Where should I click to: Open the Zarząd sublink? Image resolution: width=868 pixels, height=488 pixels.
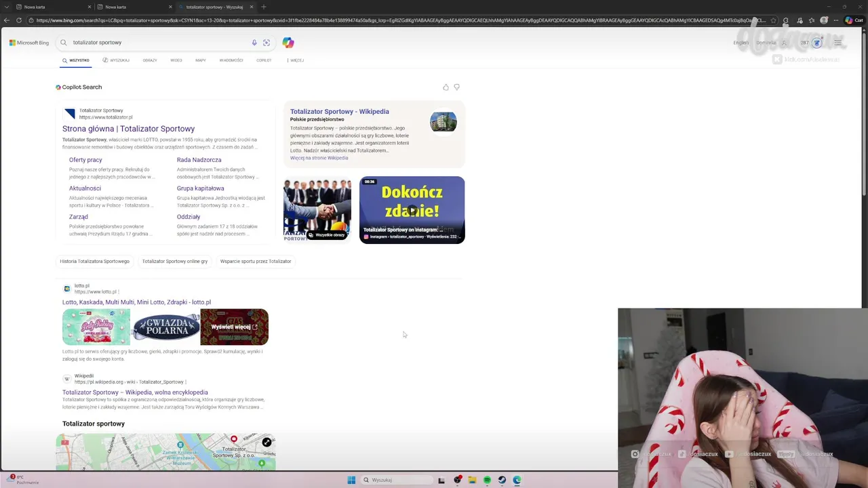click(x=78, y=217)
